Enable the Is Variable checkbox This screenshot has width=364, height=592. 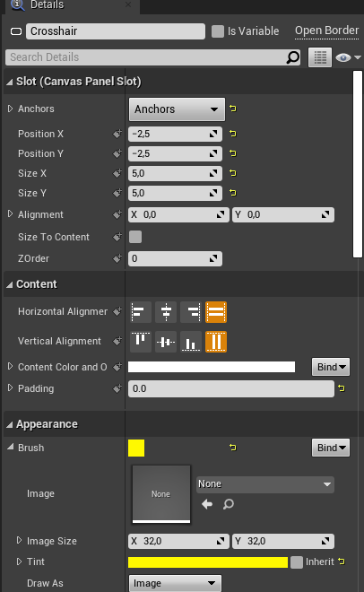point(218,31)
